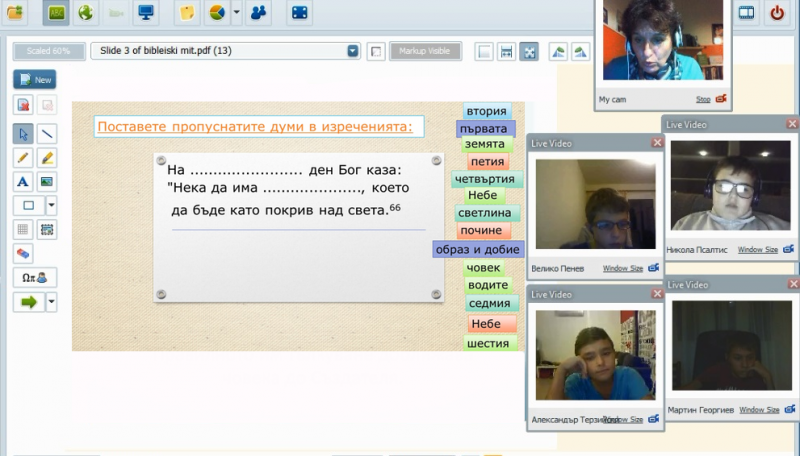Click the New whiteboard button
800x456 pixels.
35,80
